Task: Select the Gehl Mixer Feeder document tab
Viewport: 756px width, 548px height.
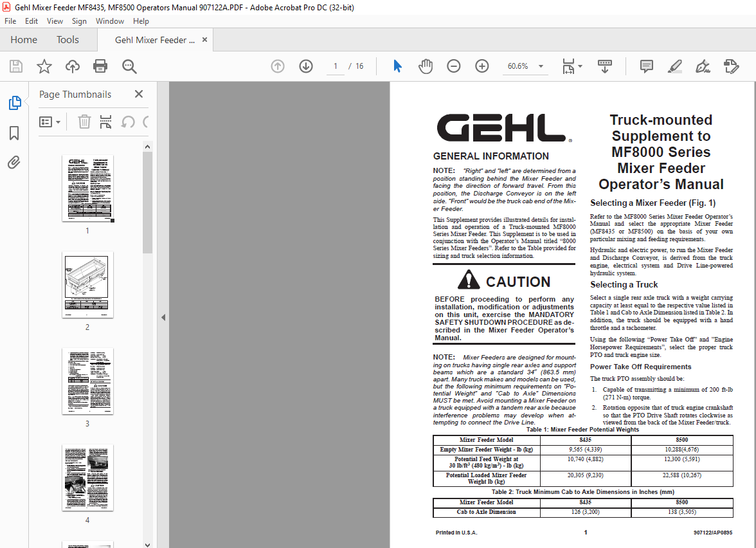Action: click(x=155, y=40)
